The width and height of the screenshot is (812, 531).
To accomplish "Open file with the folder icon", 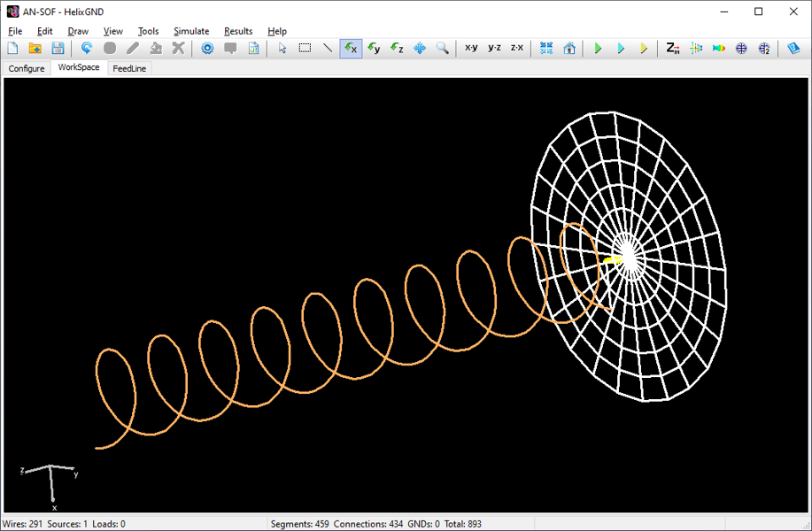I will pyautogui.click(x=35, y=48).
